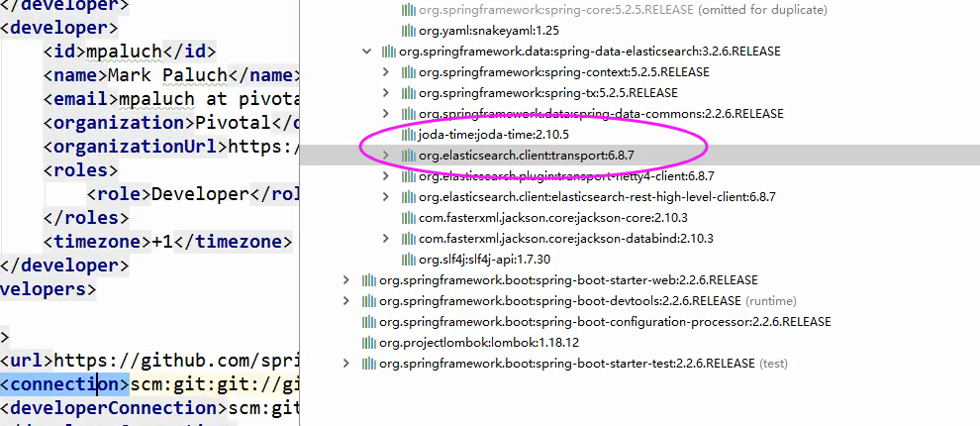
Task: Click the library icon of spring-core:5.2.5.RELEASE
Action: [x=409, y=9]
